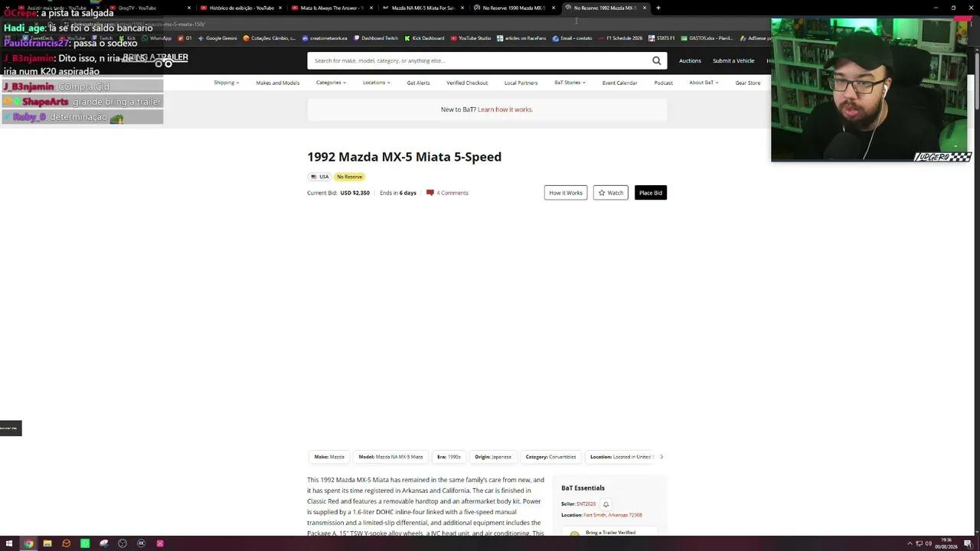Open the volume control in system tray
980x551 pixels.
tap(928, 543)
